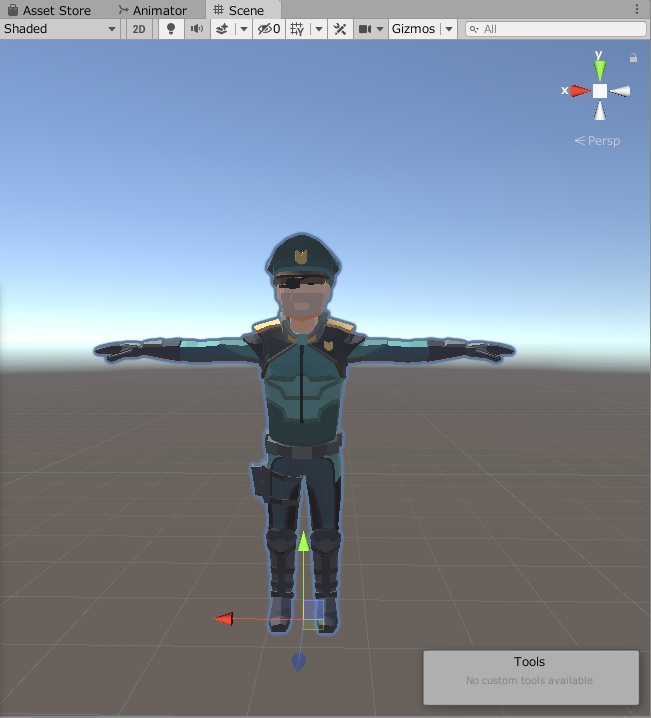Toggle scene effects layers icon
This screenshot has width=651, height=718.
[222, 29]
